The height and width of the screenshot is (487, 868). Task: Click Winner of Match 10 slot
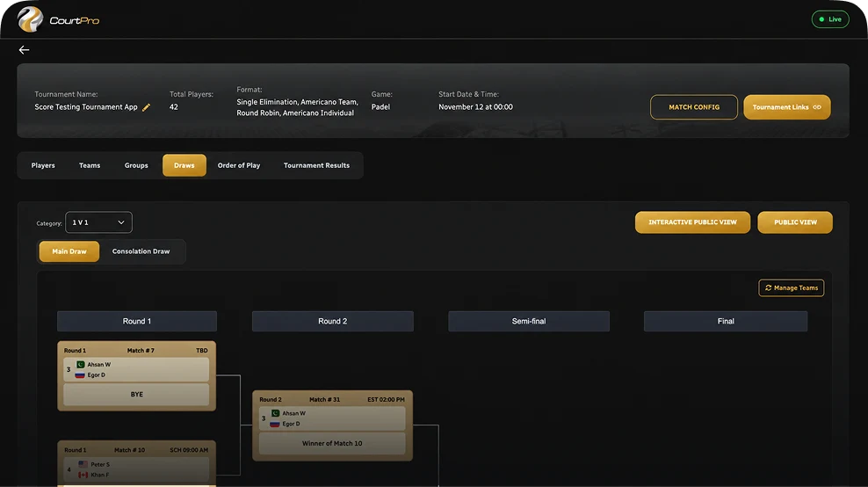[x=332, y=443]
